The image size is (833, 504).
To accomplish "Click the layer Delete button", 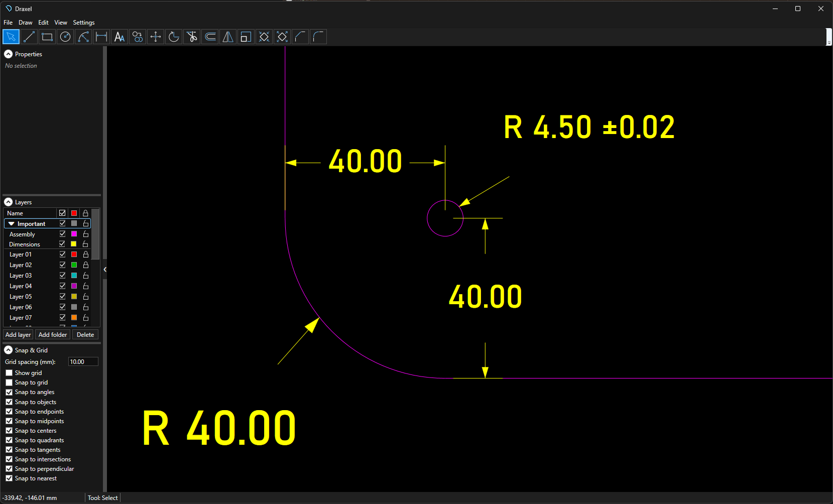I will coord(85,335).
